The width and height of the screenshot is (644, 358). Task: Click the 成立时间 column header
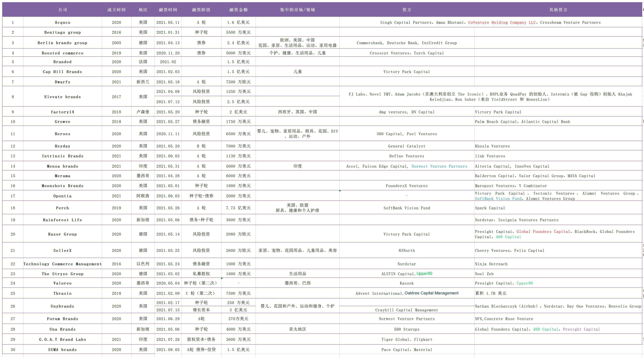(116, 10)
